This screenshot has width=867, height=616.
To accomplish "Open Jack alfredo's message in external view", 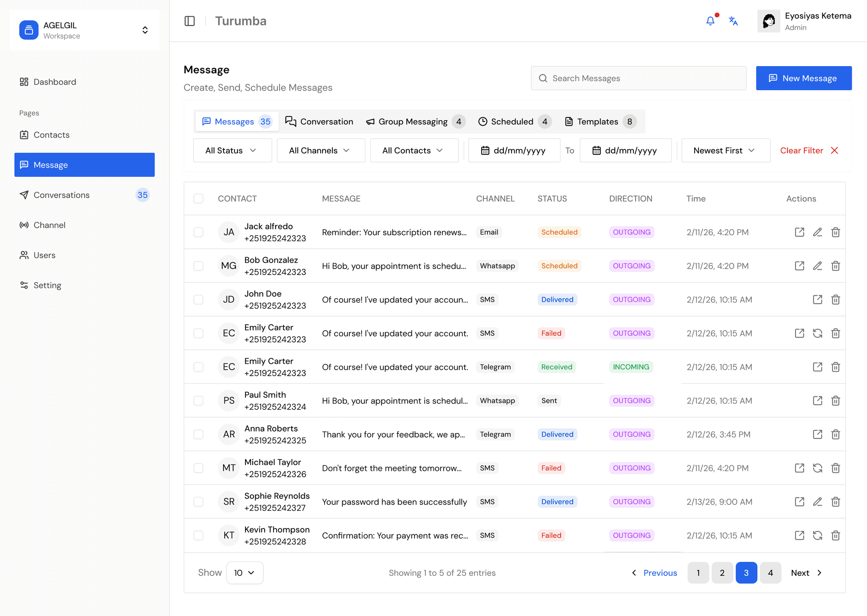I will pos(799,232).
